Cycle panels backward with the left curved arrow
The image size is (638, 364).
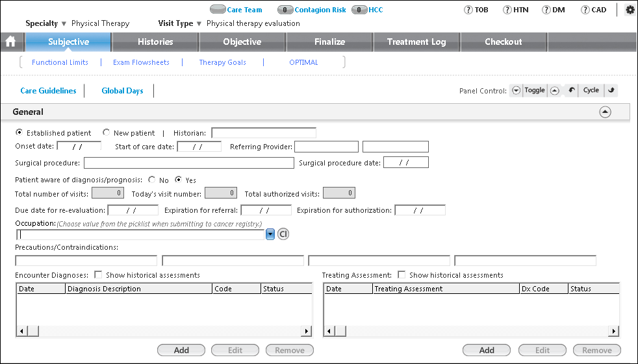(x=571, y=90)
